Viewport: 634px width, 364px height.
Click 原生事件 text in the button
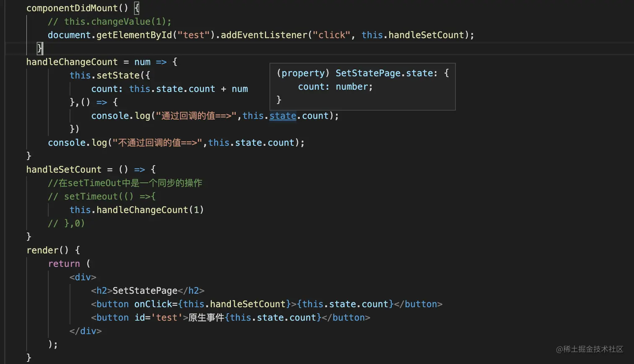(206, 318)
